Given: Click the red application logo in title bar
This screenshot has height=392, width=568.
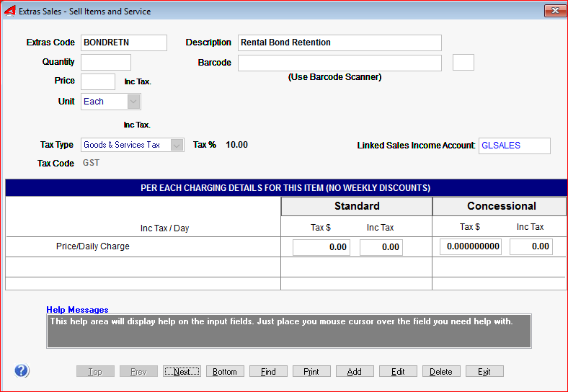Looking at the screenshot, I should (10, 12).
